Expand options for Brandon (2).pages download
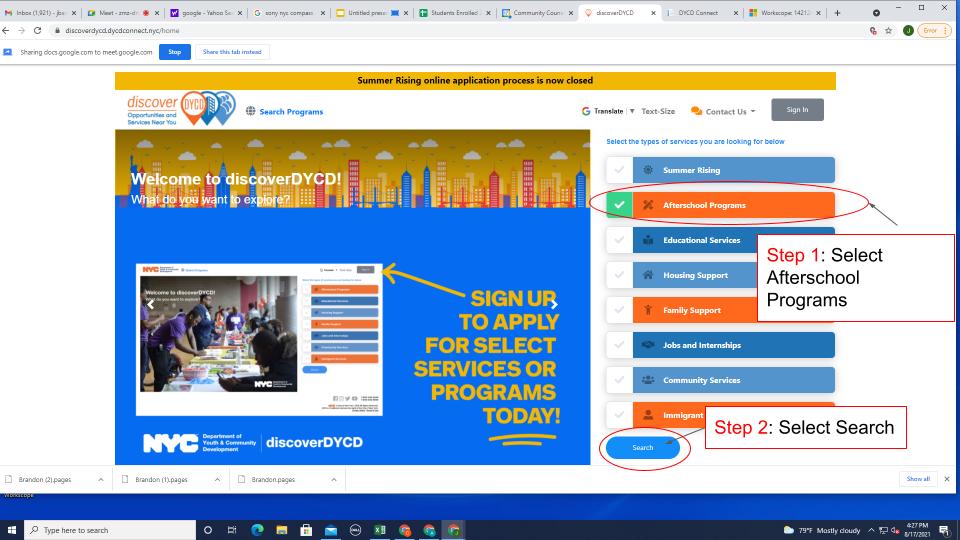This screenshot has height=540, width=960. click(x=100, y=479)
